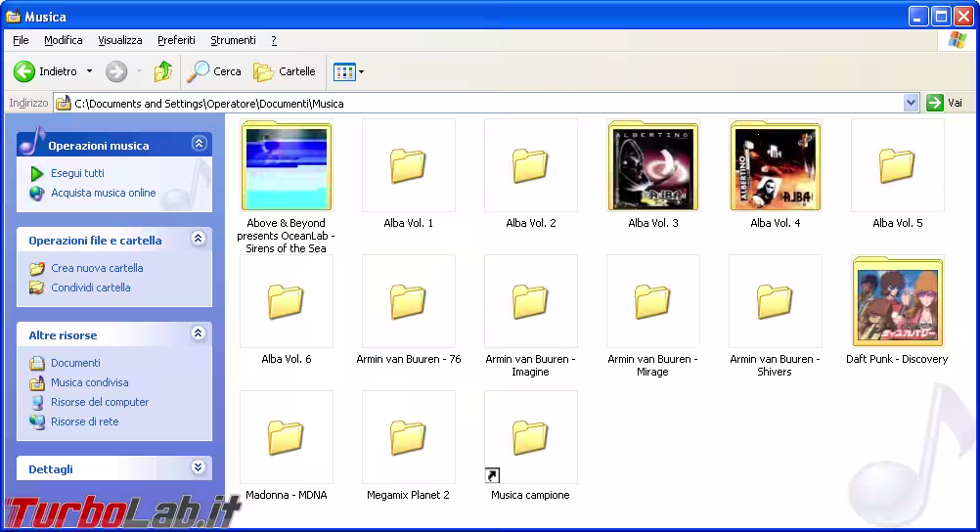Screen dimensions: 980x532
Task: Click the Crea nuova cartella link
Action: click(97, 268)
